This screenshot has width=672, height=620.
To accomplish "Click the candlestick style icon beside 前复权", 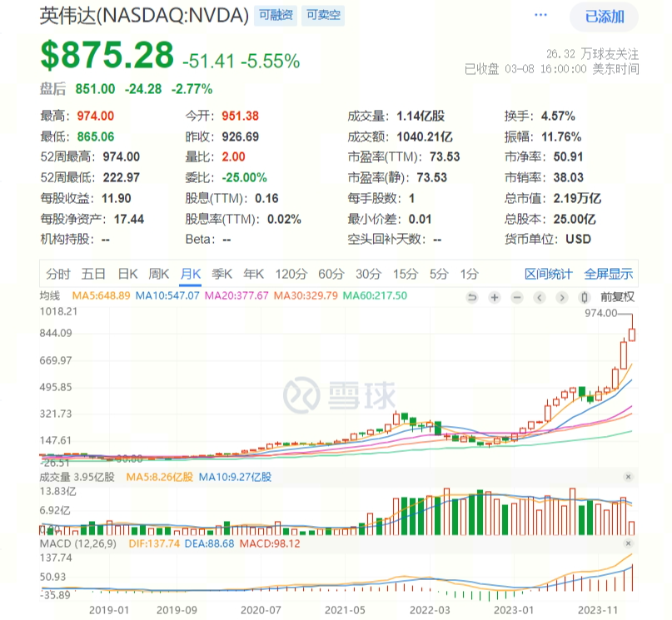I will pyautogui.click(x=584, y=297).
